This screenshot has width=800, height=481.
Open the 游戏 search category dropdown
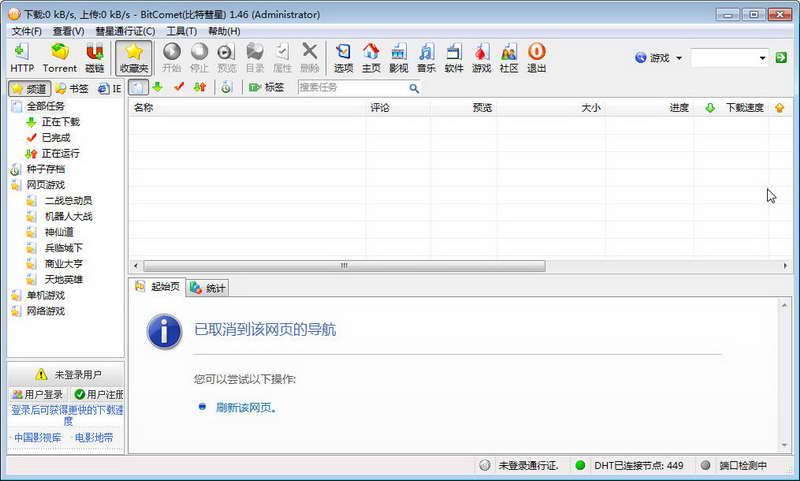click(659, 58)
